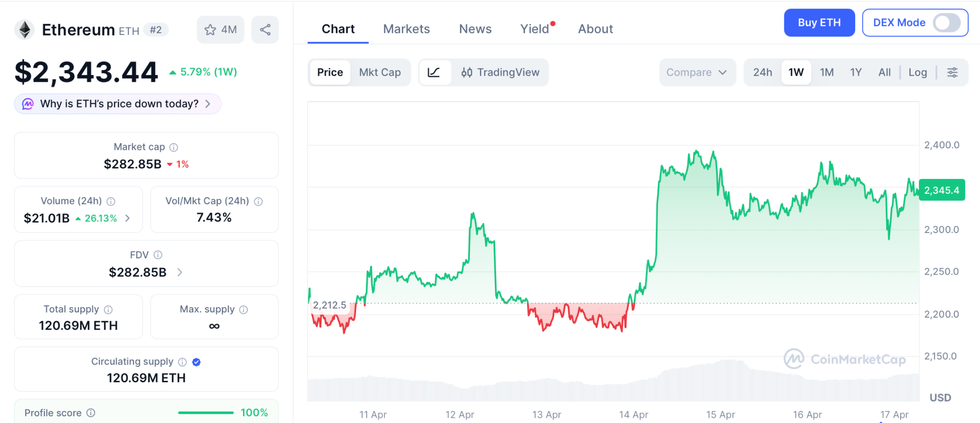Click the Circulating supply verified badge
980x423 pixels.
coord(196,362)
